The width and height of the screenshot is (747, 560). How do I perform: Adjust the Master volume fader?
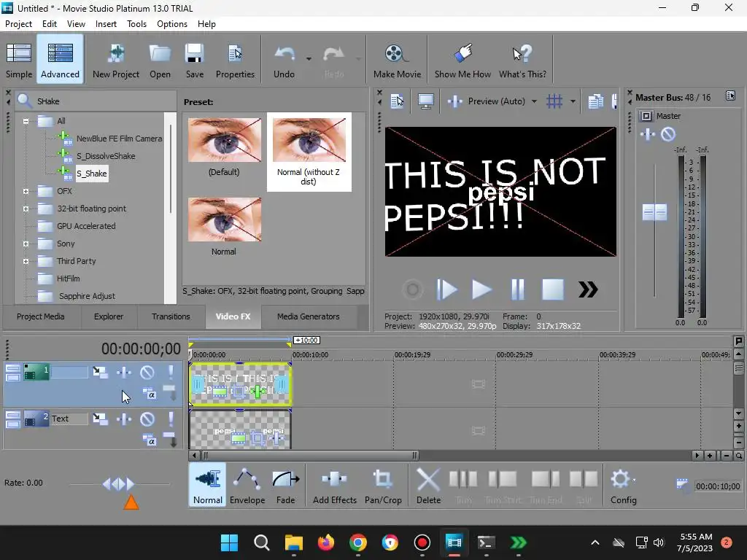[654, 212]
